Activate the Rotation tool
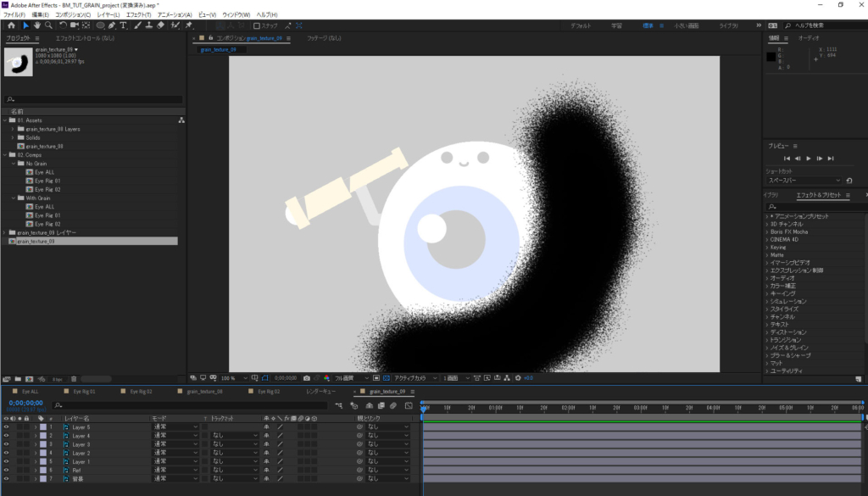868x496 pixels. tap(63, 25)
